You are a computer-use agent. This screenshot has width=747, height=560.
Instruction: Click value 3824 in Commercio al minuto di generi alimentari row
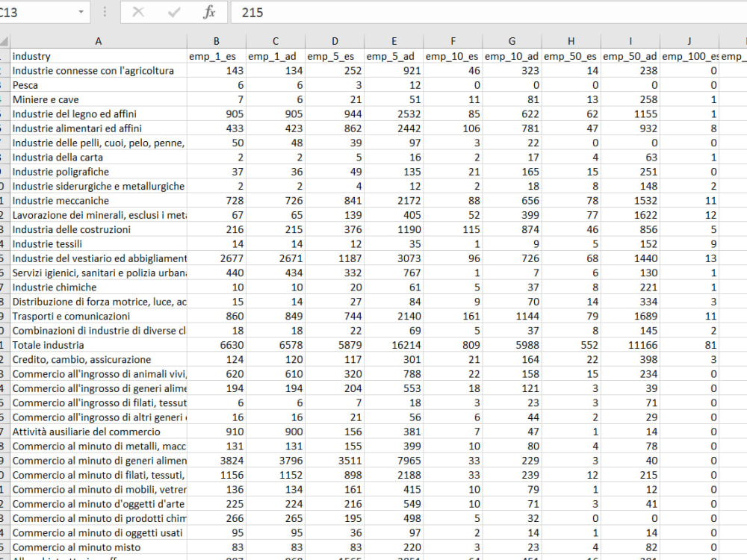[217, 461]
